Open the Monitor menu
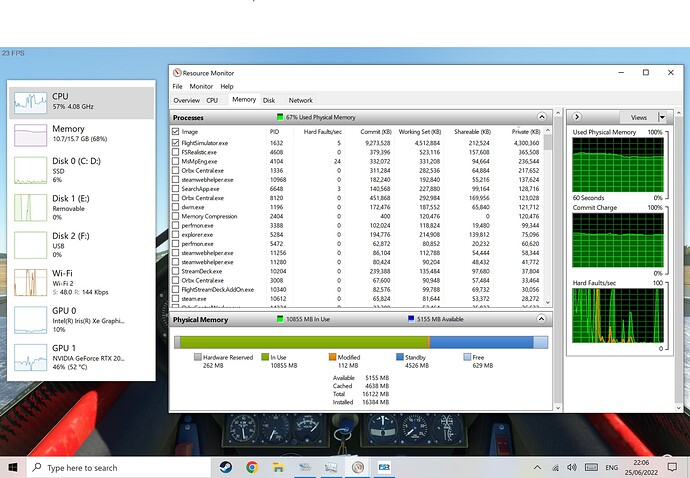Screen dimensions: 690x478 point(201,86)
